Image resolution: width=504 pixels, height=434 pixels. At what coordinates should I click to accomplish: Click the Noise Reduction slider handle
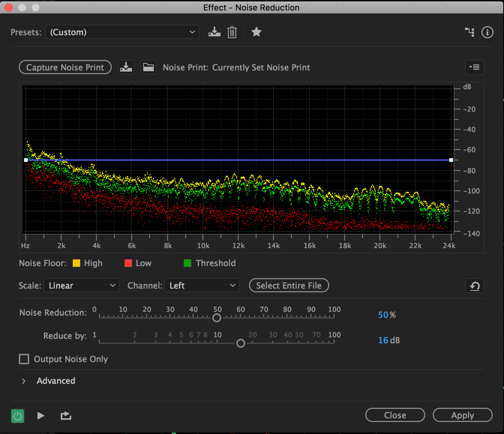217,318
